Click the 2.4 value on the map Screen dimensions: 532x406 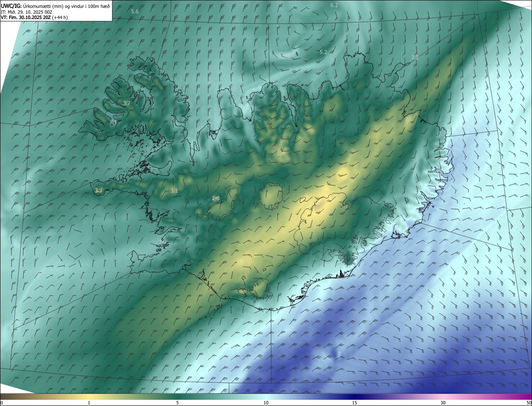(281, 153)
